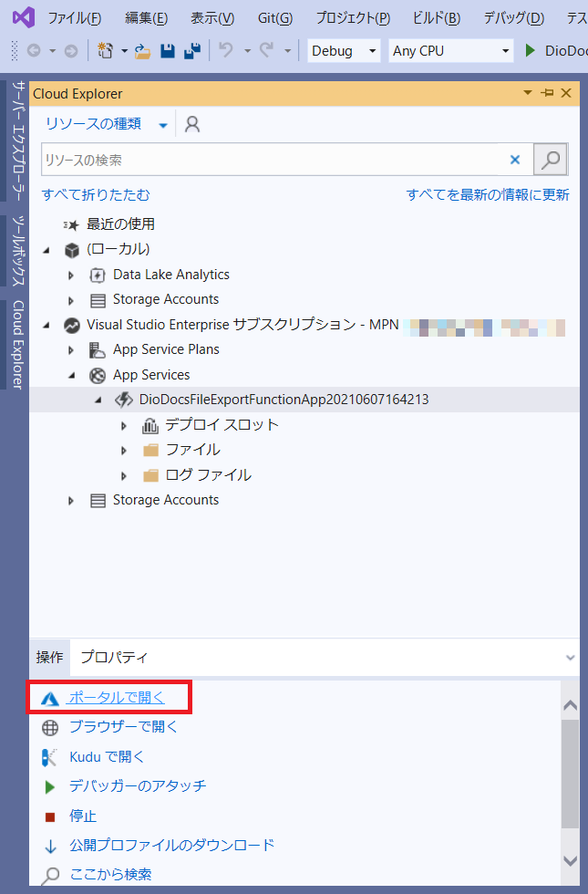The width and height of the screenshot is (588, 894).
Task: Collapse the (ローカル) tree node
Action: pyautogui.click(x=46, y=250)
